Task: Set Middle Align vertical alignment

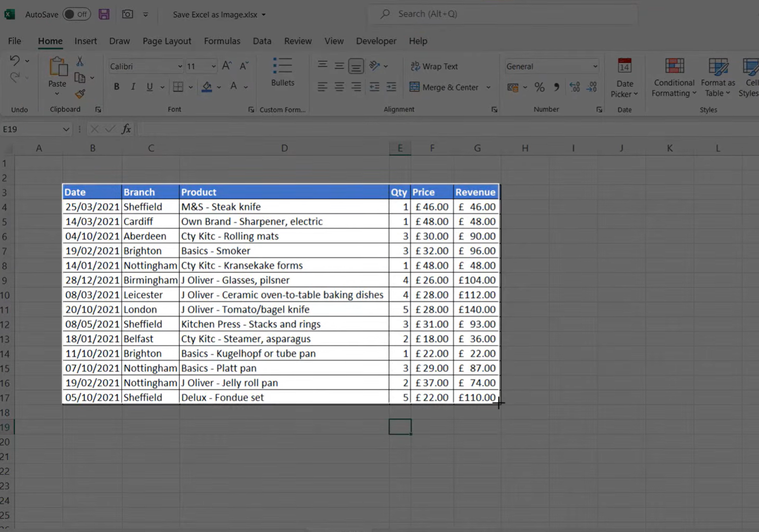Action: click(339, 65)
